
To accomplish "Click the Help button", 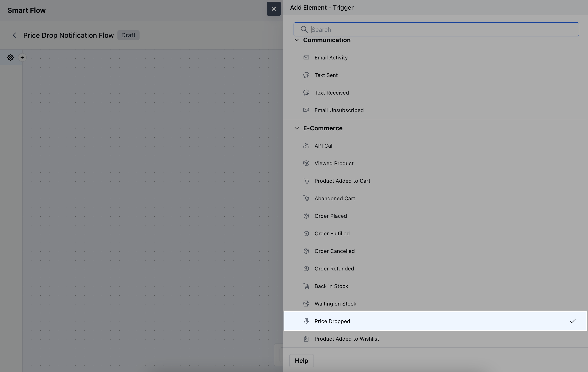I will (301, 361).
